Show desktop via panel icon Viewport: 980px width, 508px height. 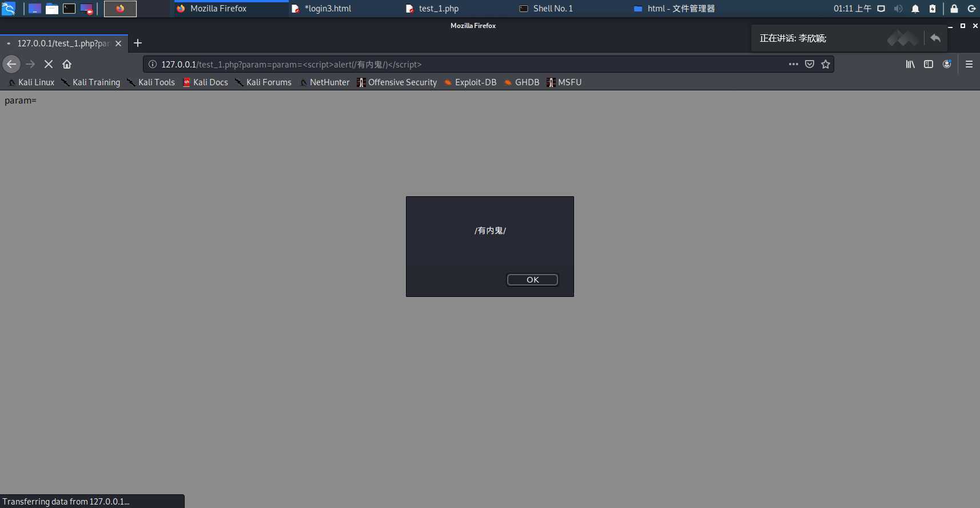[x=35, y=9]
